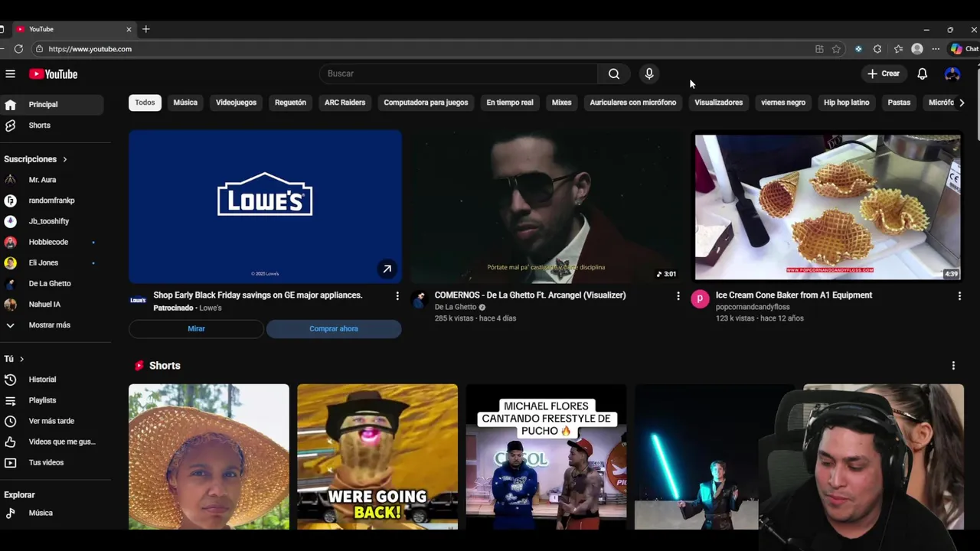Reload the page in browser
The width and height of the screenshot is (980, 551).
[18, 49]
